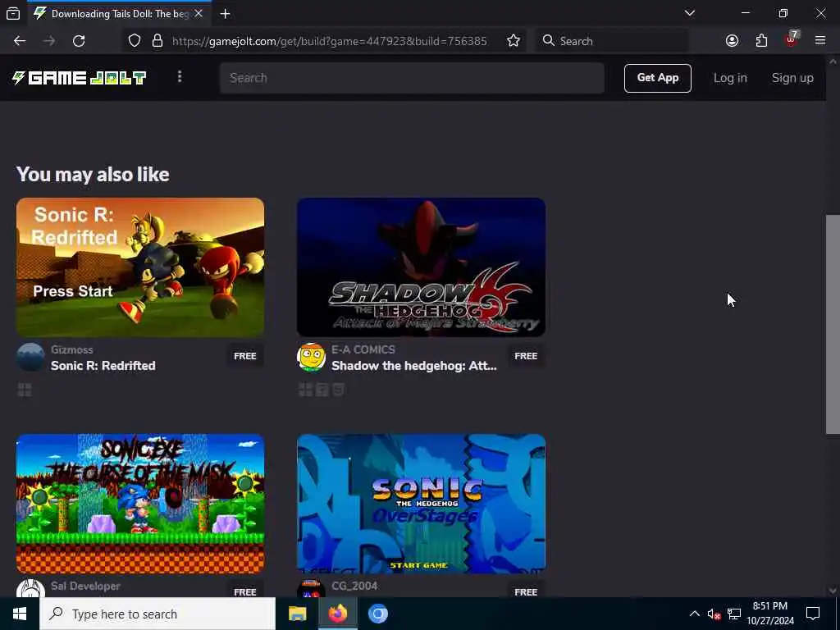Click the CG_2004 avatar
The width and height of the screenshot is (840, 630).
point(311,588)
